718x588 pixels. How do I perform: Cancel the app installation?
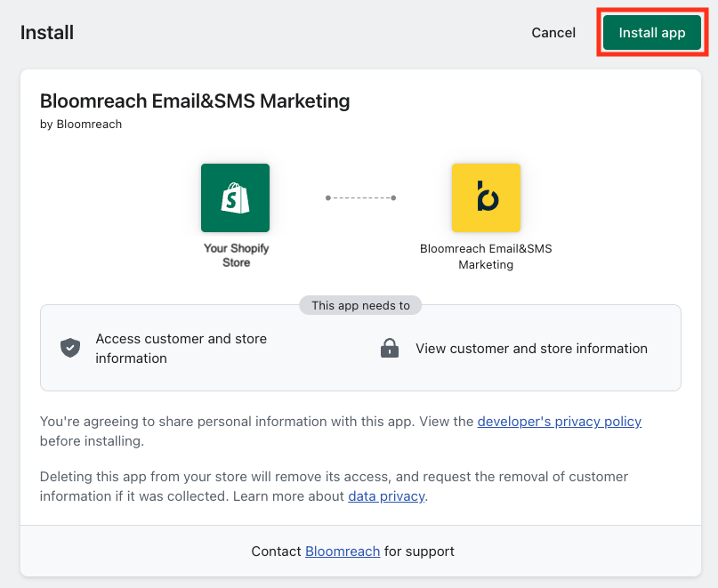(x=553, y=33)
